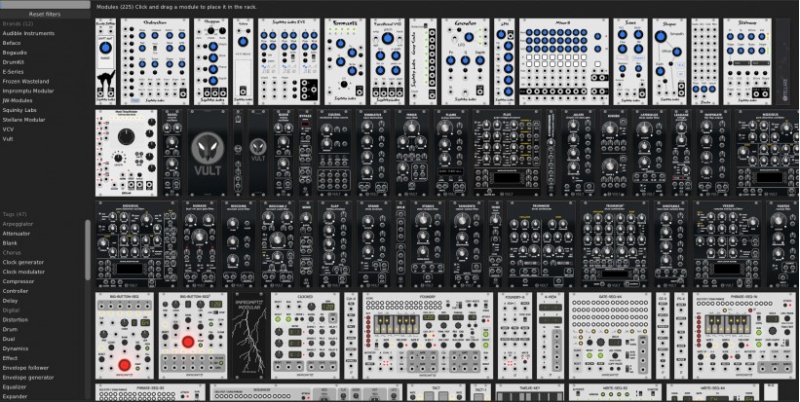The image size is (800, 402).
Task: Select the Chopper module thumbnail
Action: click(211, 62)
